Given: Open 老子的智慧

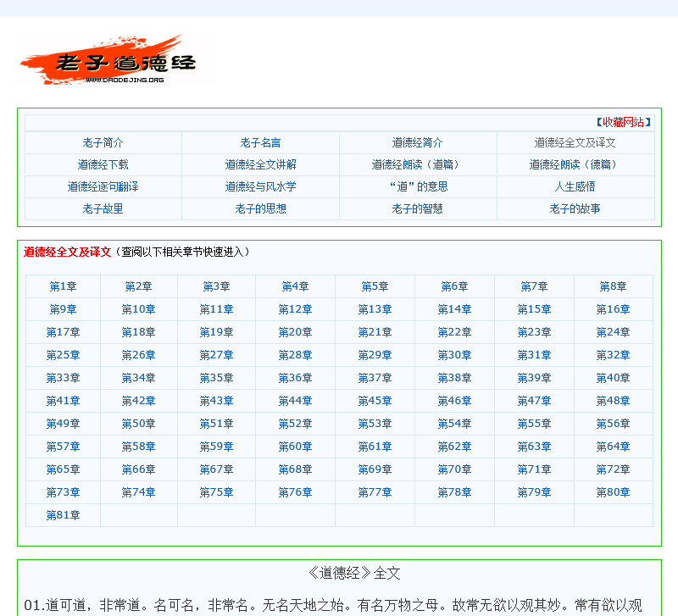Looking at the screenshot, I should [x=417, y=209].
